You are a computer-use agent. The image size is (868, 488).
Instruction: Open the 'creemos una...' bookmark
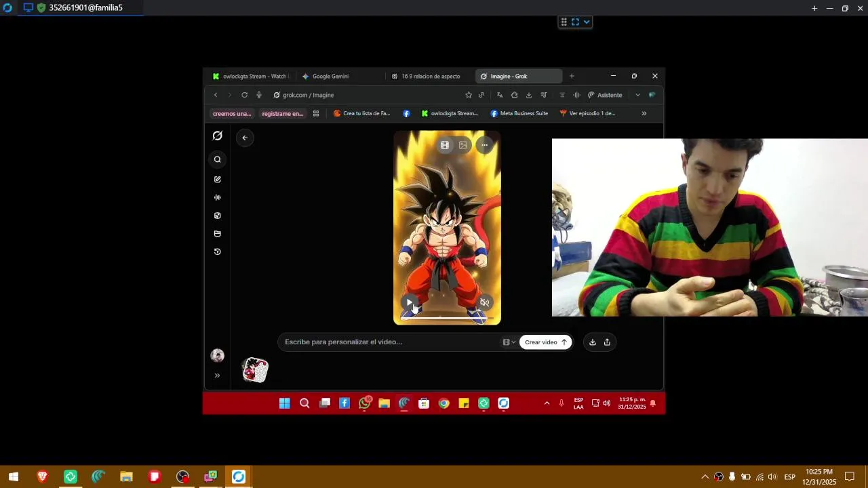click(232, 114)
